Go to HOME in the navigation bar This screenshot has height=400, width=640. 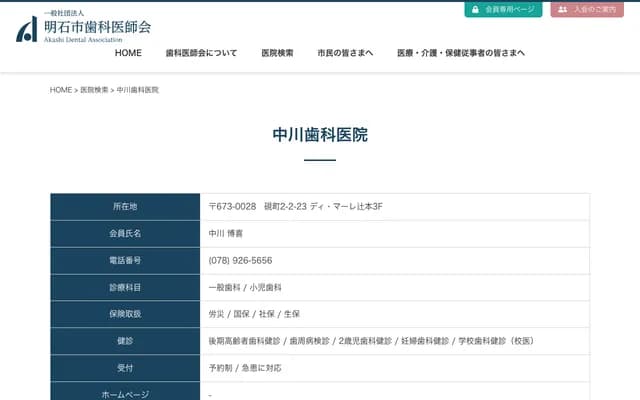point(128,53)
